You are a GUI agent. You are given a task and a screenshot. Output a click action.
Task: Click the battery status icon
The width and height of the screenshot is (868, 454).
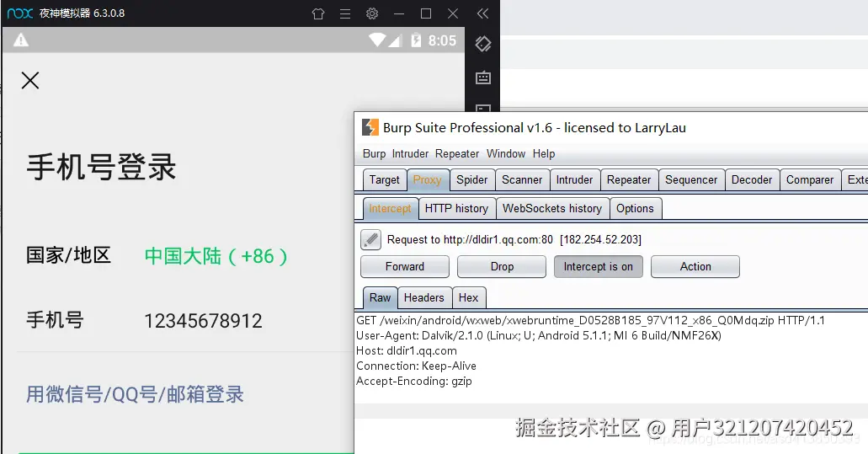pyautogui.click(x=416, y=40)
